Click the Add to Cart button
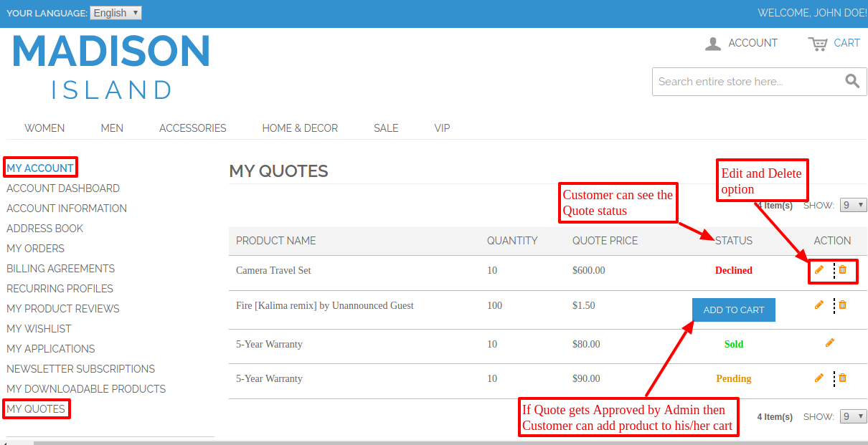 pos(733,310)
